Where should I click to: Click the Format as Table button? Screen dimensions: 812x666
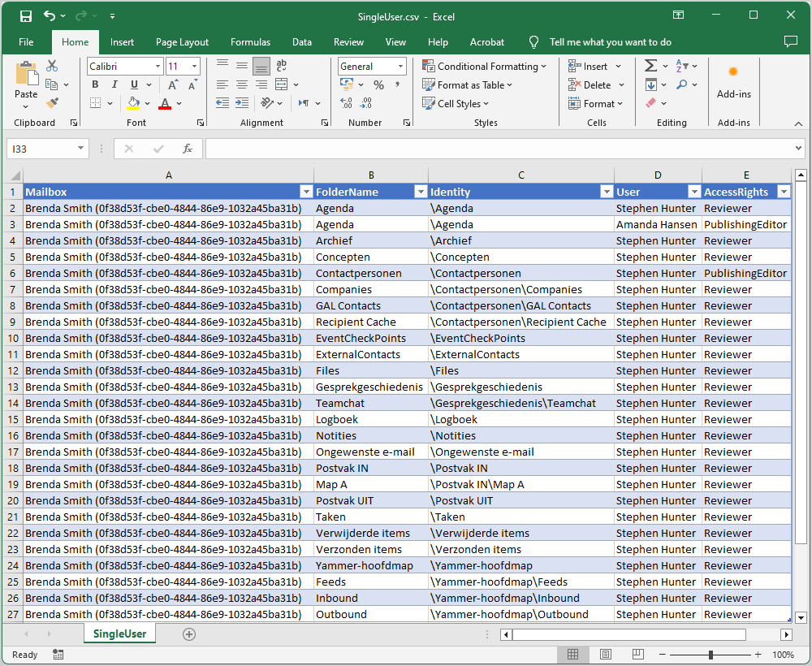click(467, 84)
